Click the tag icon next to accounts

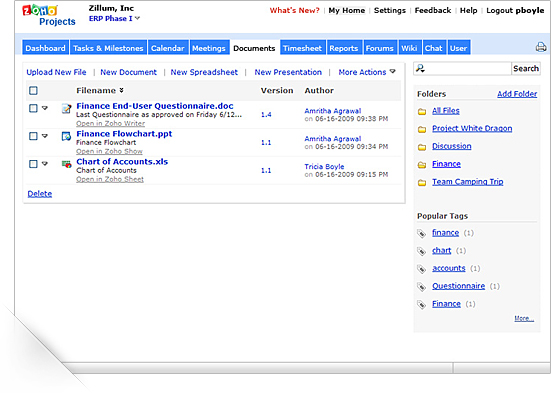click(x=421, y=269)
